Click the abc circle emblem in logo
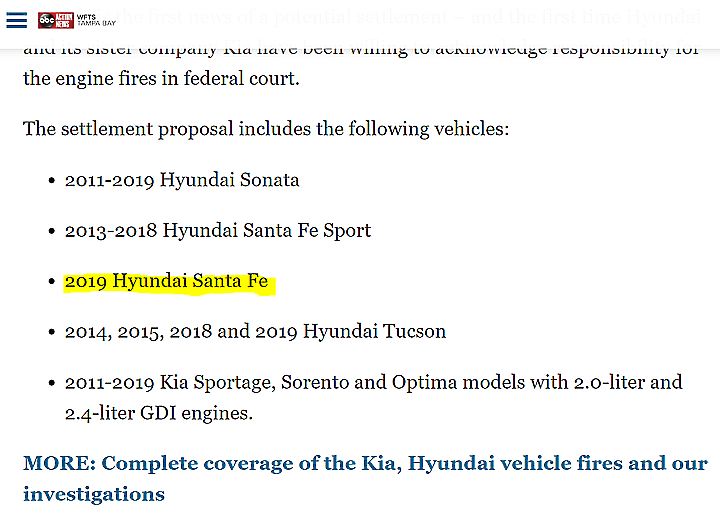720x506 pixels. coord(46,20)
